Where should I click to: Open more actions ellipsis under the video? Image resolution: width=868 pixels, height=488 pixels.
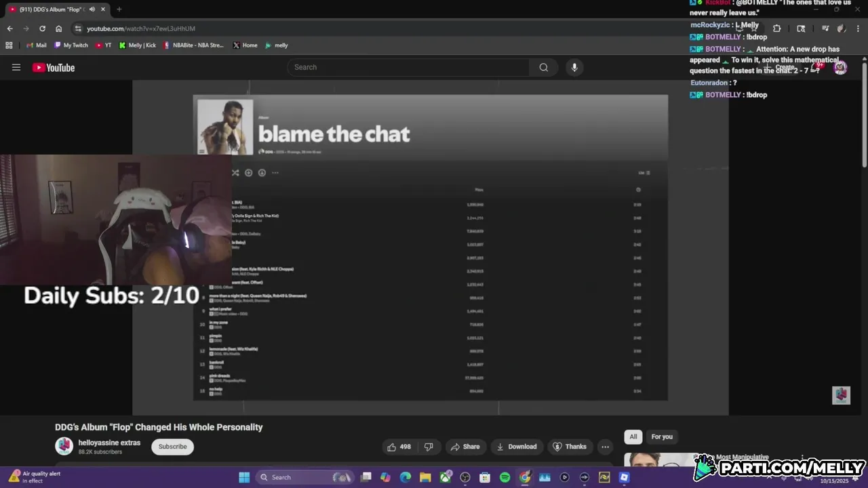[x=605, y=447]
